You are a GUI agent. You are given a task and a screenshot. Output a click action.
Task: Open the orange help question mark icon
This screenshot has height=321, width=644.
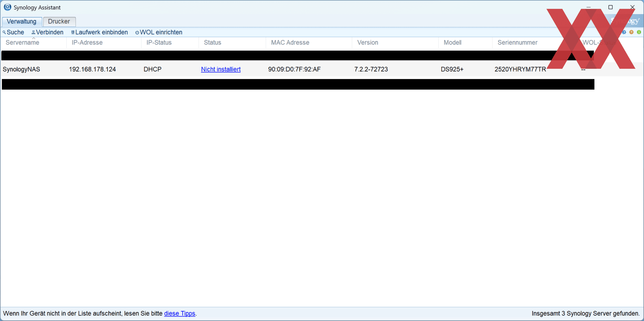[632, 32]
